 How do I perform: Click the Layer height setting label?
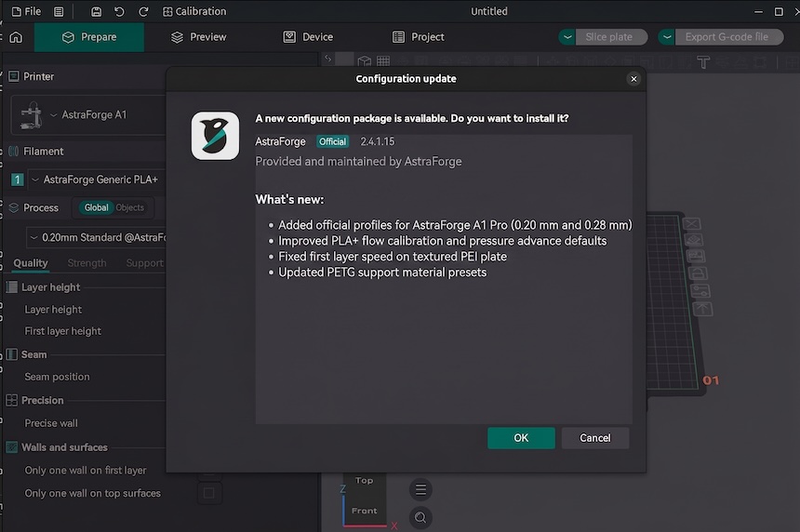[x=53, y=310]
